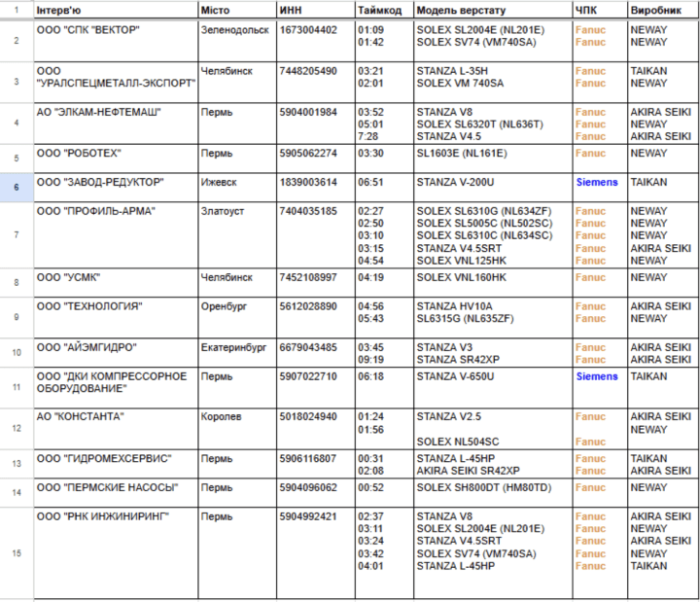Click timecode cell 06:18

(x=384, y=388)
